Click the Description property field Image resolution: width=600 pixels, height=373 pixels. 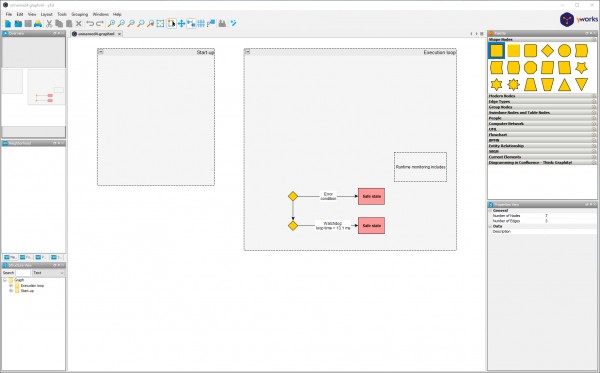[x=570, y=231]
